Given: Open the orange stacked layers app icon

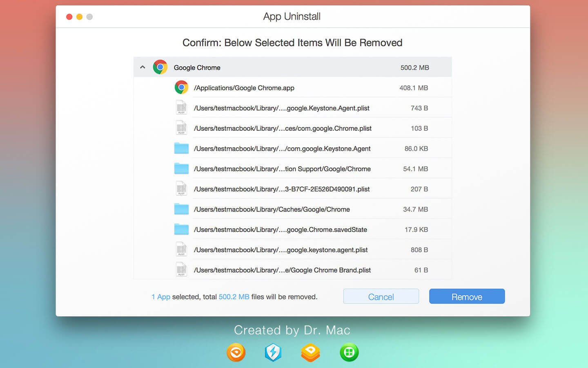Looking at the screenshot, I should [x=310, y=352].
